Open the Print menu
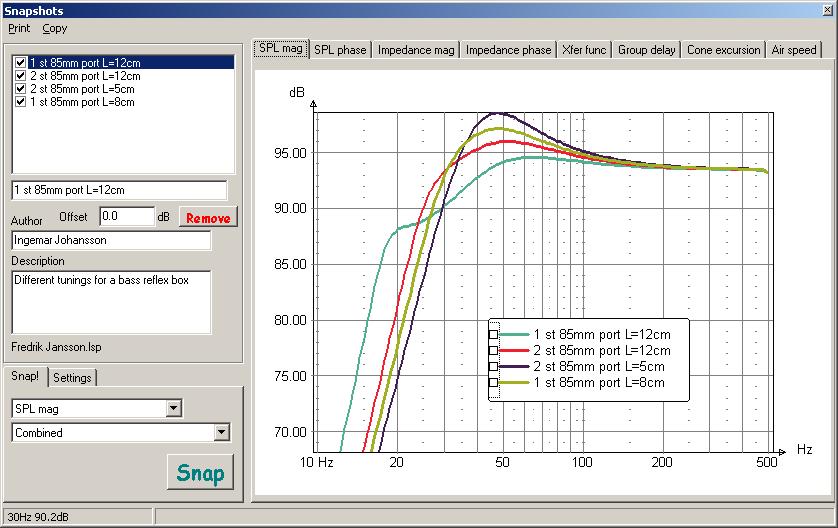 [x=19, y=28]
